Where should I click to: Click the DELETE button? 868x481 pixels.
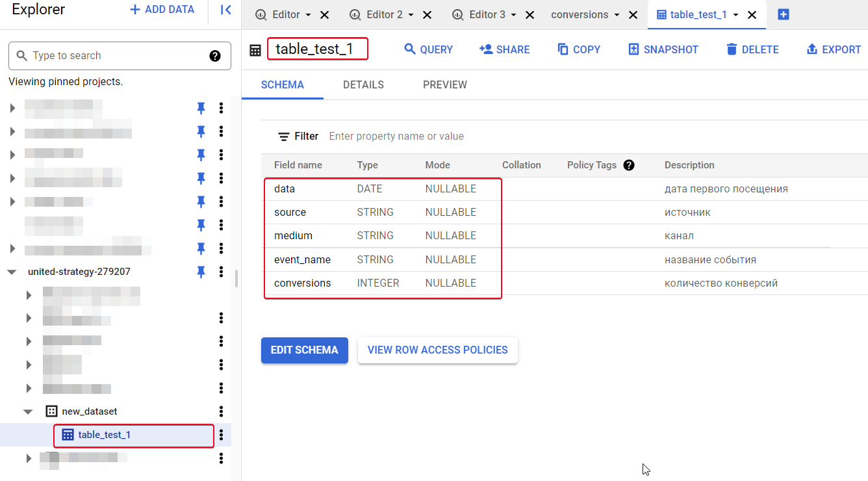click(752, 49)
